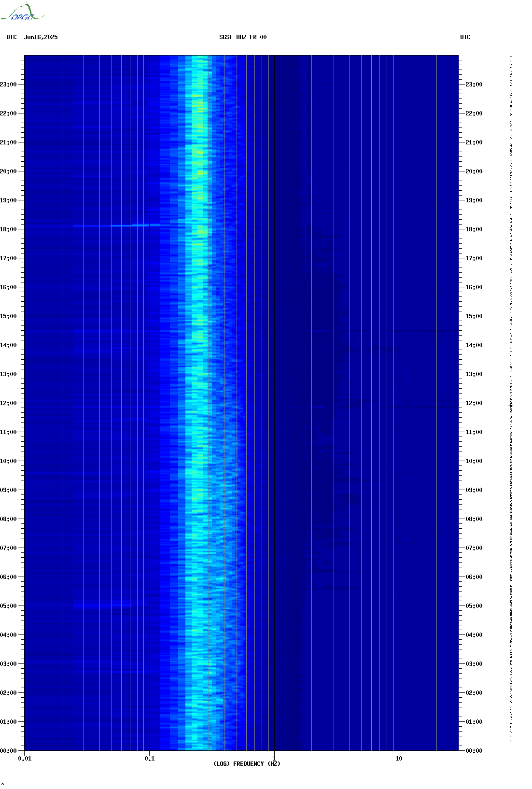Click 06:00 on the right time axis
This screenshot has width=532, height=789.
pos(474,577)
